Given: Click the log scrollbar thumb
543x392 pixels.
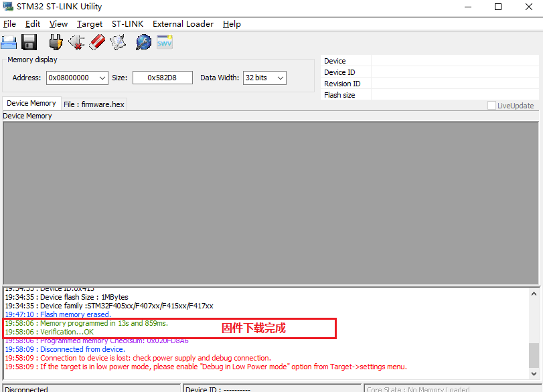Looking at the screenshot, I should [x=534, y=355].
